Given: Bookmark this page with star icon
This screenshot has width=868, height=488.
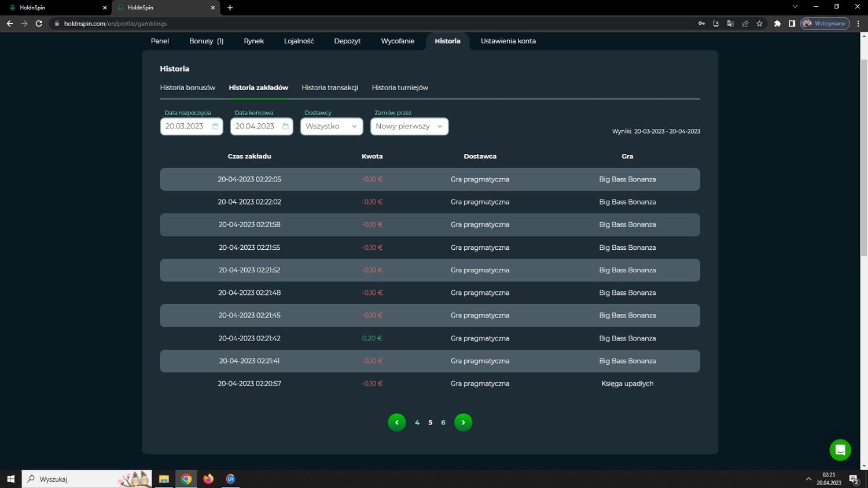Looking at the screenshot, I should click(759, 24).
